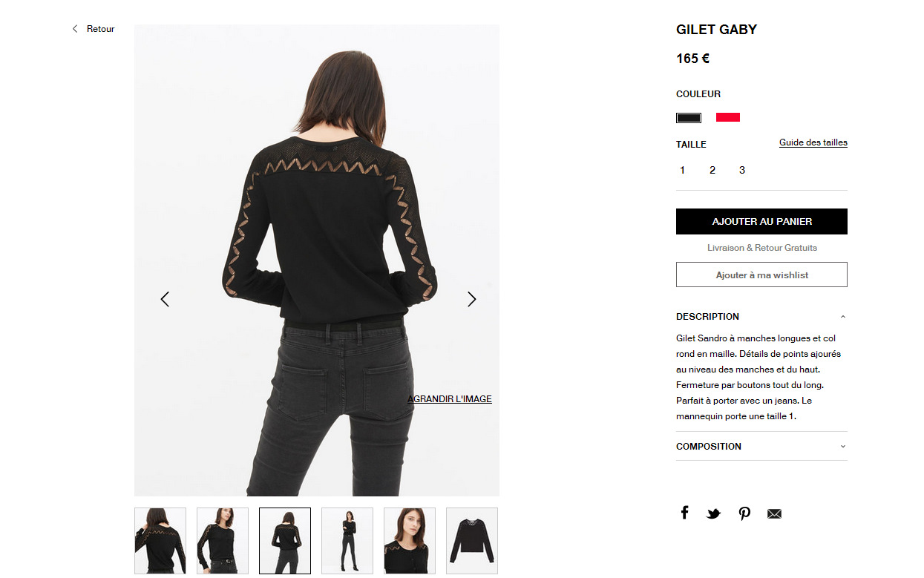Viewport: 924px width, 578px height.
Task: View the model face close-up thumbnail
Action: coord(410,541)
